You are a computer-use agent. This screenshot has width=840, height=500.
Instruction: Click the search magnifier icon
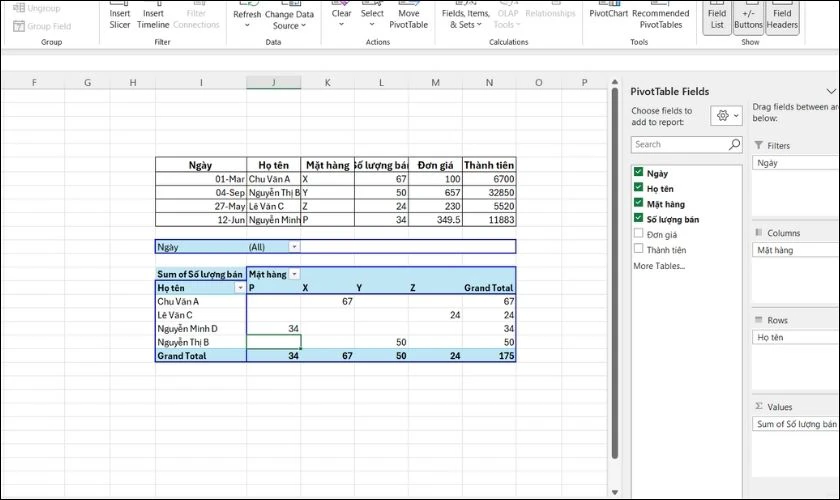coord(734,144)
